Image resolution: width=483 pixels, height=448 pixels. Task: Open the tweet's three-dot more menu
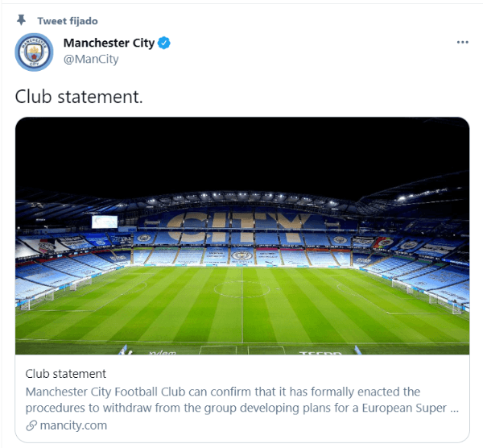[x=462, y=42]
